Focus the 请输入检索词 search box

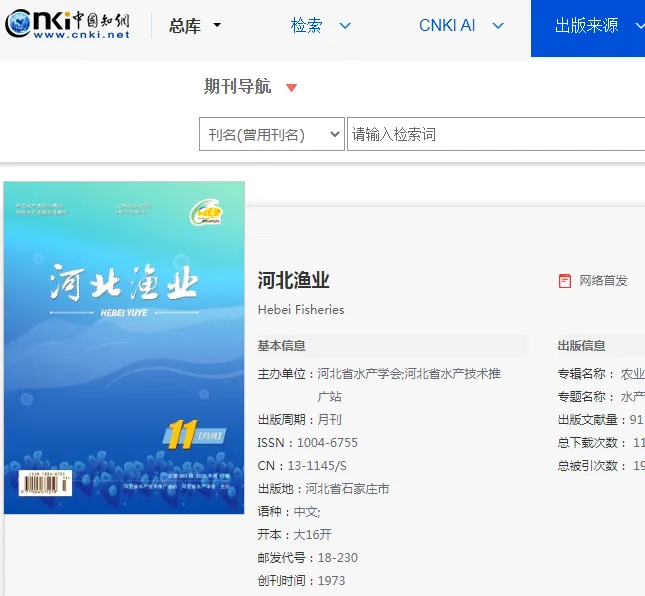coord(496,134)
